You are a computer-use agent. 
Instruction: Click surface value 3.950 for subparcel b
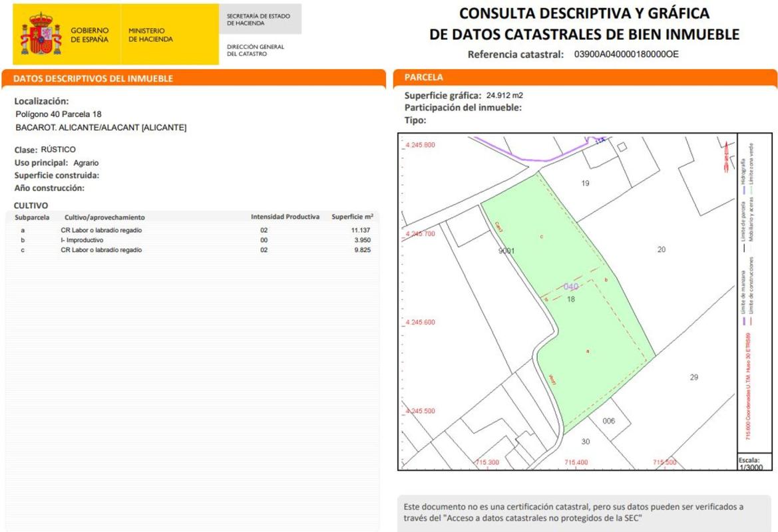tap(362, 240)
